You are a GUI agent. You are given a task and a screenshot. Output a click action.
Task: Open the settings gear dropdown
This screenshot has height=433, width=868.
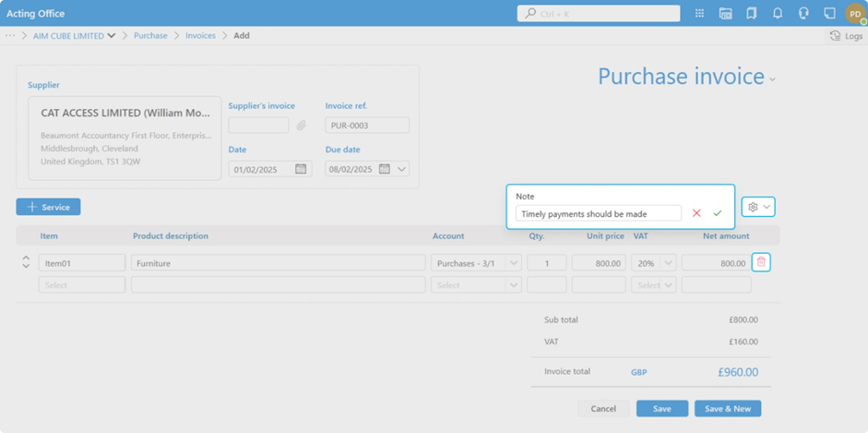tap(758, 207)
